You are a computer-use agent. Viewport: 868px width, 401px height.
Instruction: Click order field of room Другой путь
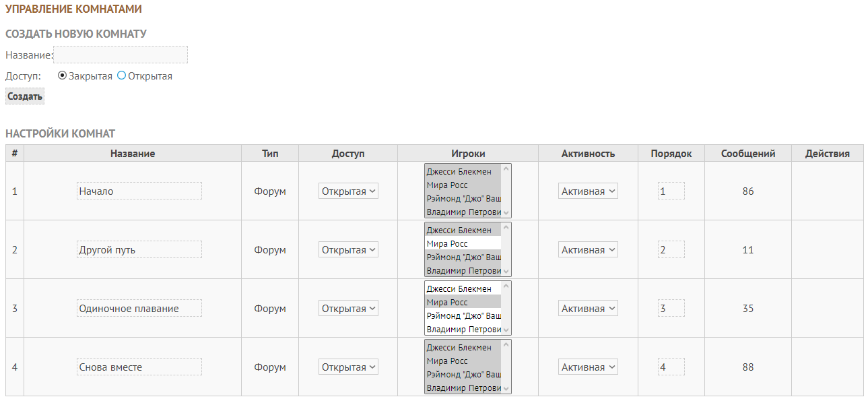pyautogui.click(x=671, y=250)
